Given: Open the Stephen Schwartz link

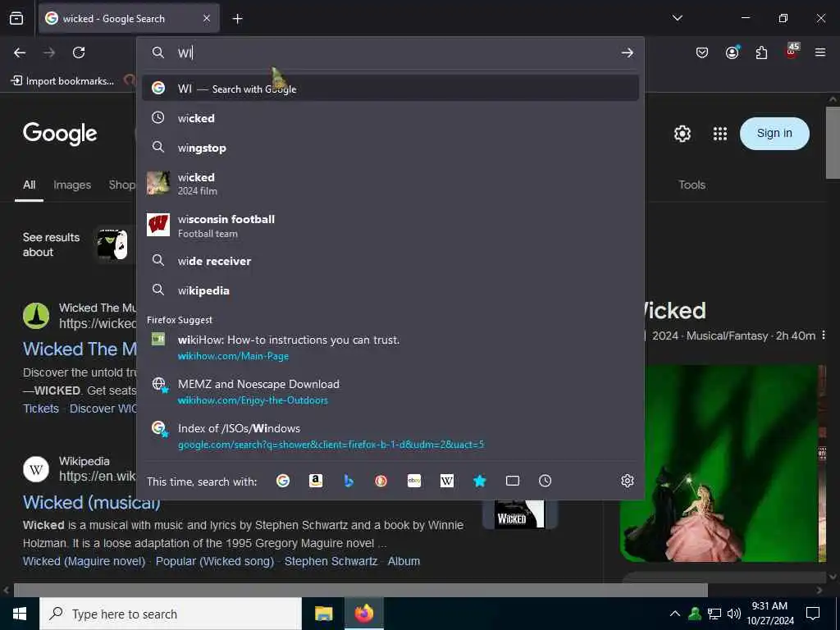Looking at the screenshot, I should [331, 561].
